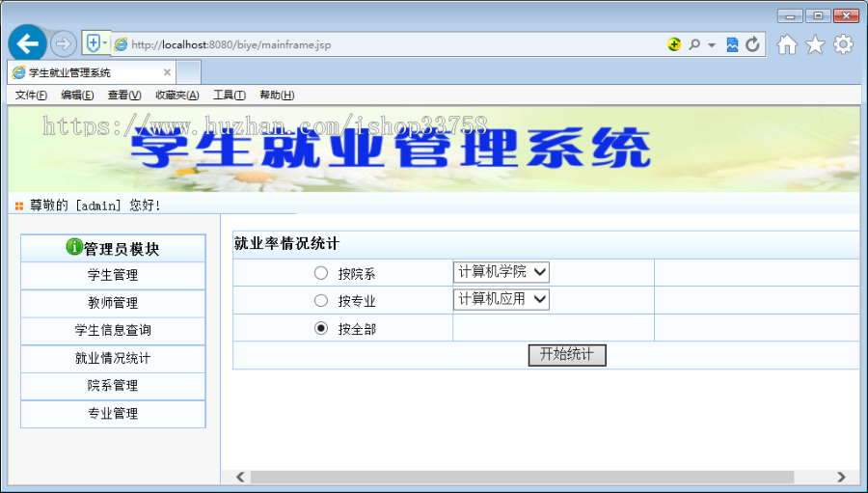Screen dimensions: 868x493
Task: Click the horizontal scrollbar thumb
Action: (x=522, y=477)
